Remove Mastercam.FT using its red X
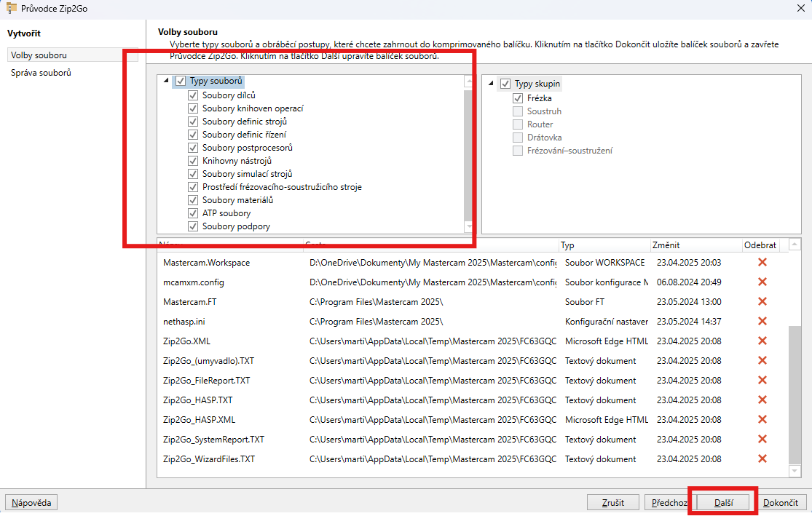812x516 pixels. tap(762, 301)
